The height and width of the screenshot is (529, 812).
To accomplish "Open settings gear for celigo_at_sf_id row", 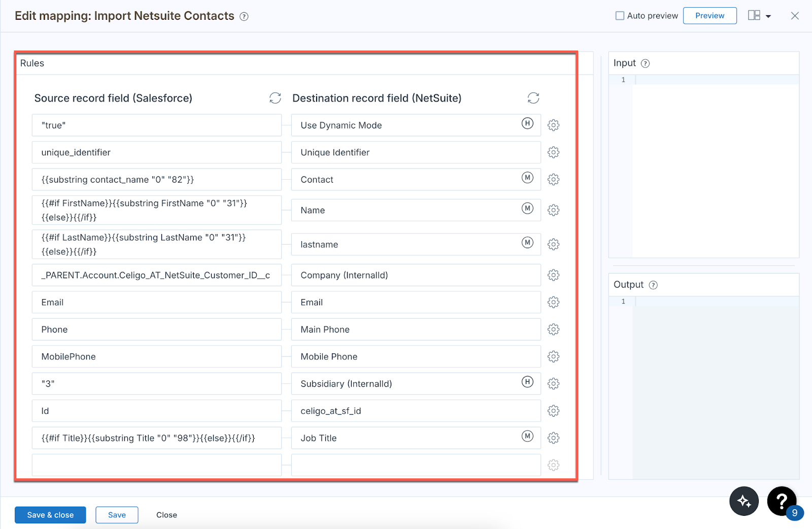I will tap(553, 411).
